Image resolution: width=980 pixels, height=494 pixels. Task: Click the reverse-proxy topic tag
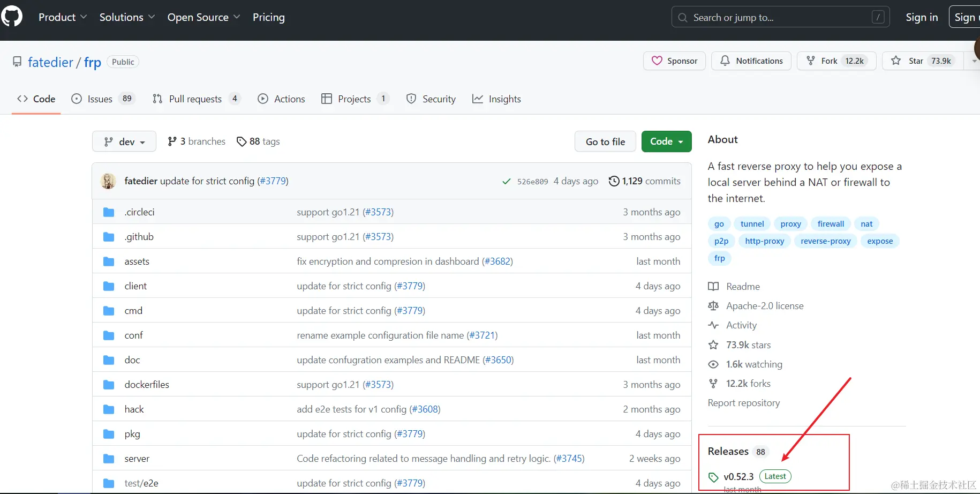click(825, 241)
